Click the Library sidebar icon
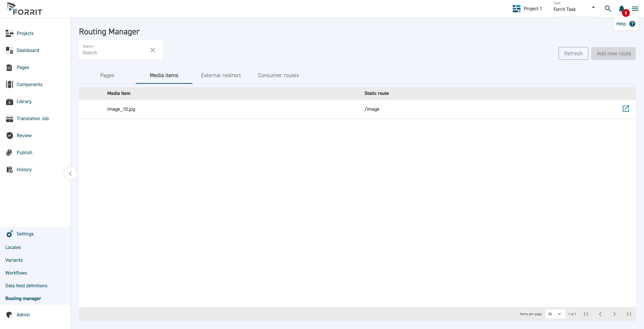Viewport: 644px width, 329px height. 10,102
